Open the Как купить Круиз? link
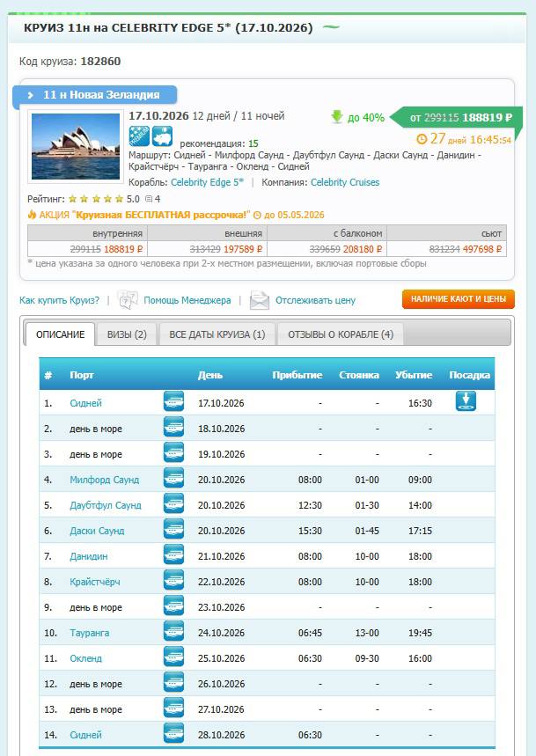The height and width of the screenshot is (756, 536). click(x=59, y=300)
